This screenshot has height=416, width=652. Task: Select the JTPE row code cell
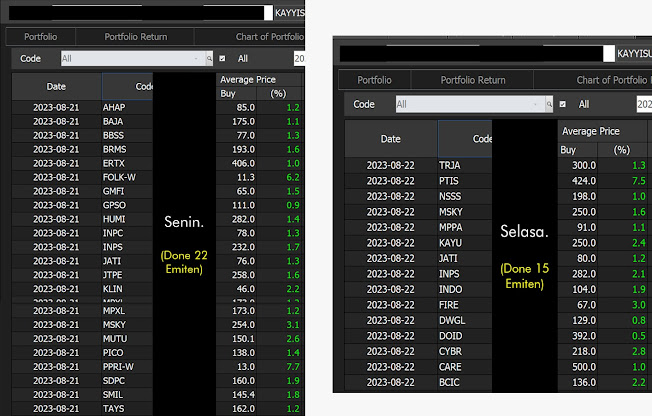pos(127,275)
